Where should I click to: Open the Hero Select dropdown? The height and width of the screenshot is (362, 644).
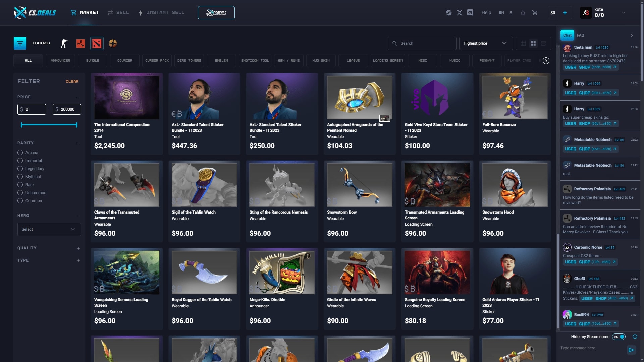(49, 229)
